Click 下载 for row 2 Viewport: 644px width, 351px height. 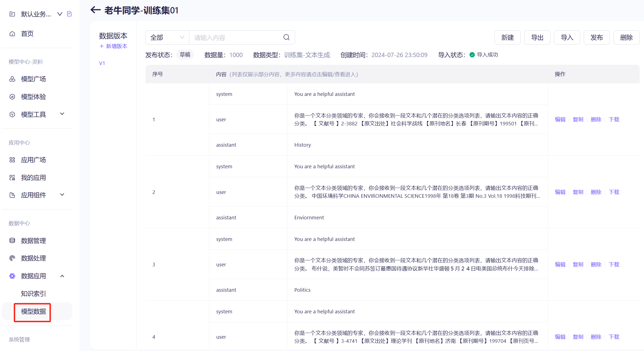(614, 192)
